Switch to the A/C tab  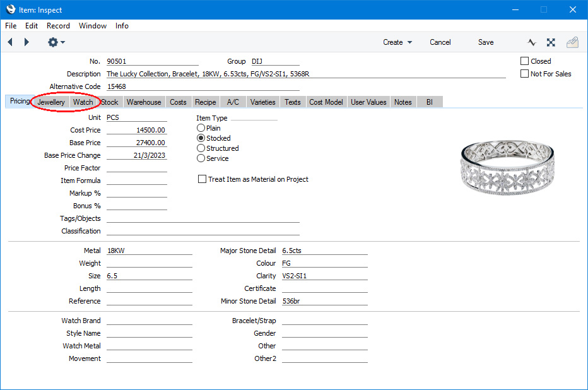pos(233,102)
